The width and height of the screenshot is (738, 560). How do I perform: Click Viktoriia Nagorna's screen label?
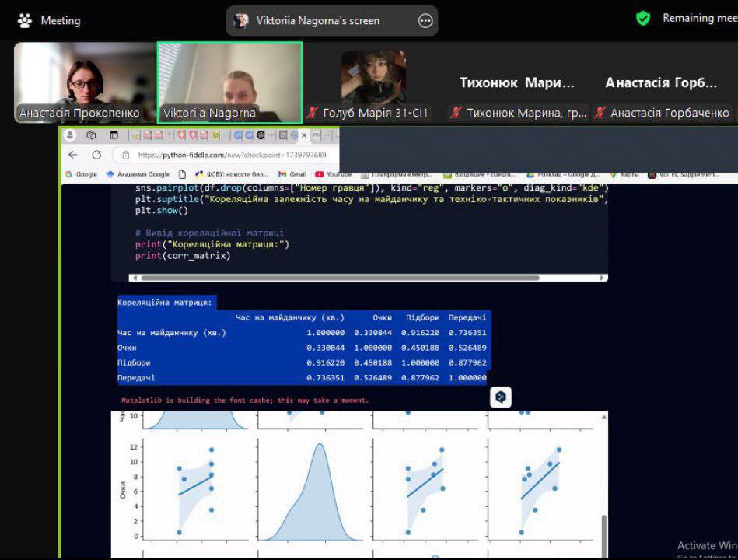318,21
